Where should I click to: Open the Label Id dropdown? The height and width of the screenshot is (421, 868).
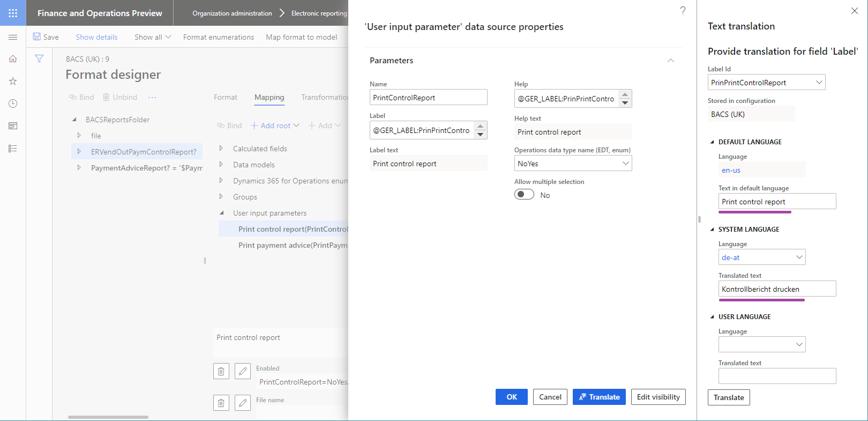(819, 82)
